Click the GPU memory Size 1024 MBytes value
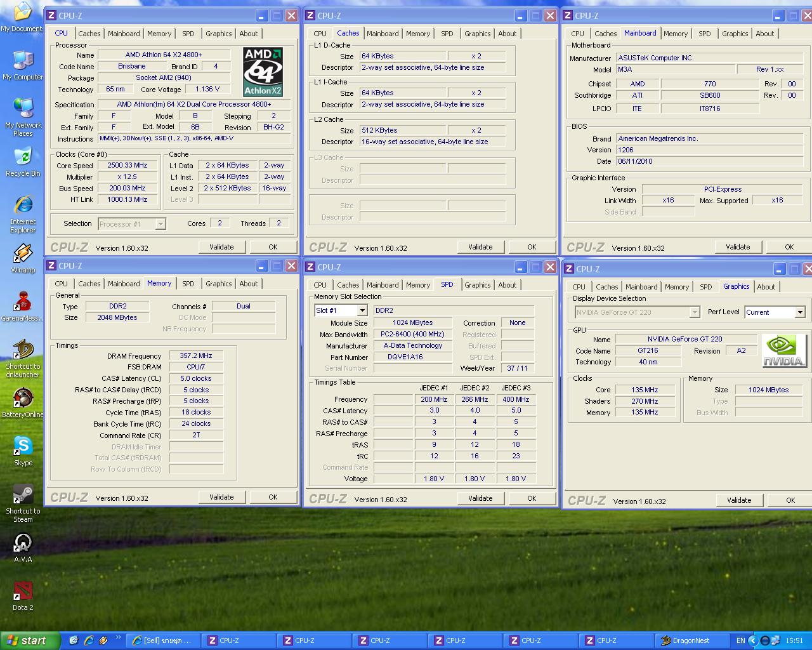This screenshot has height=650, width=812. [x=768, y=390]
